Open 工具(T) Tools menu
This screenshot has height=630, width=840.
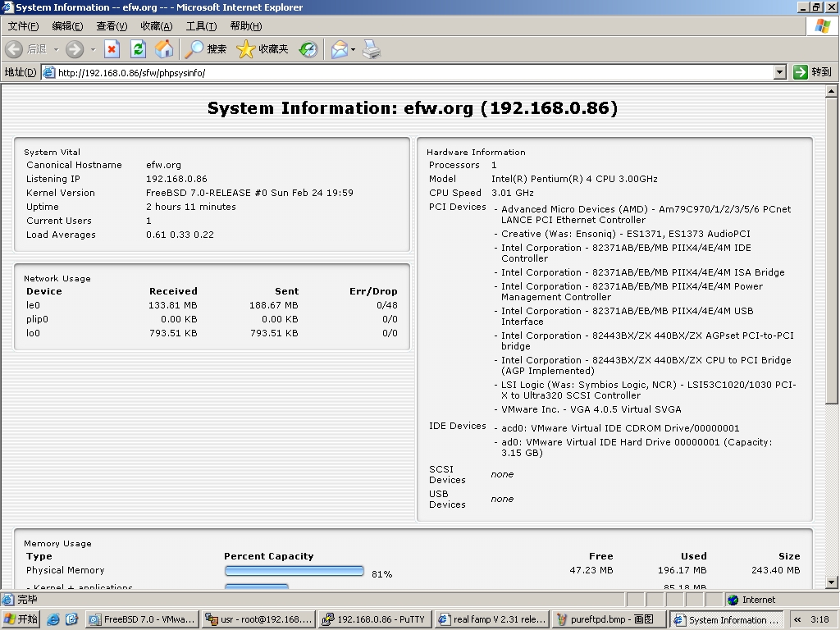(x=201, y=25)
